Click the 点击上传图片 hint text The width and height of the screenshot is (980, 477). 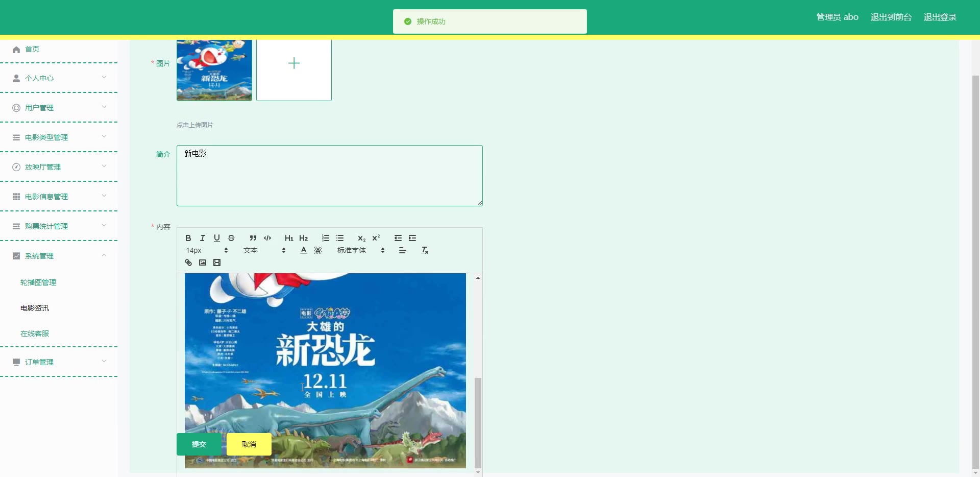click(x=195, y=125)
